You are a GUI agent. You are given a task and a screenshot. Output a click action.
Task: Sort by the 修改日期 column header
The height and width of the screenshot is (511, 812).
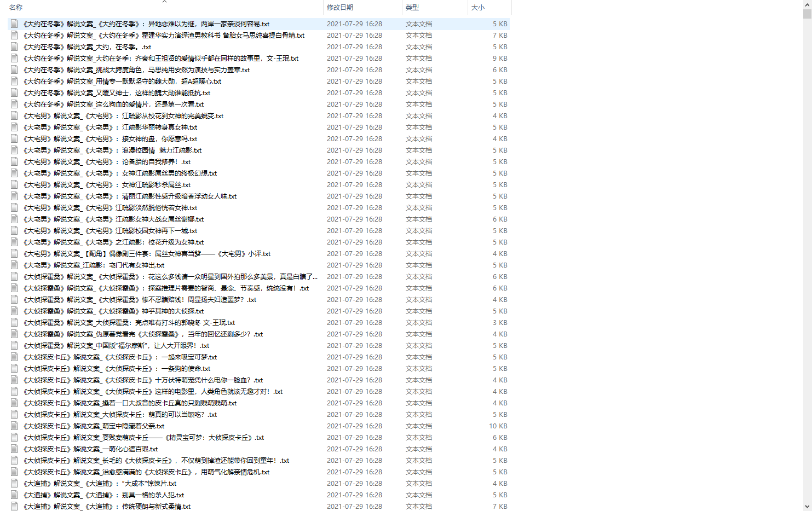click(340, 8)
